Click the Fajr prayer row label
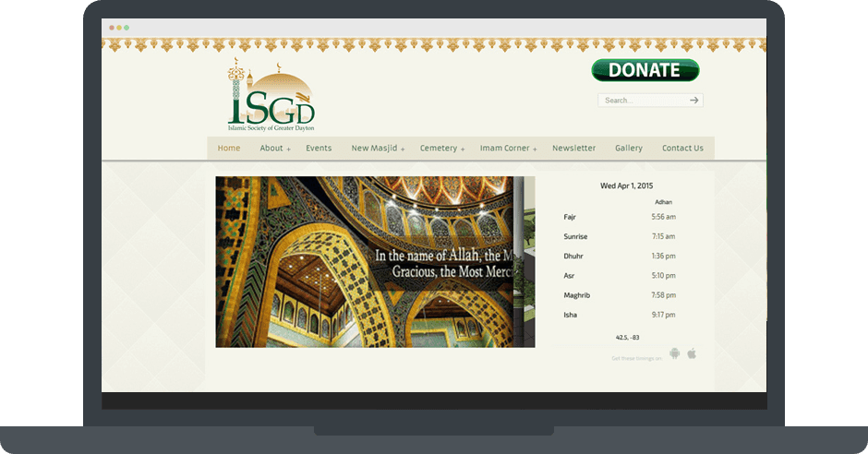868x454 pixels. coord(570,217)
